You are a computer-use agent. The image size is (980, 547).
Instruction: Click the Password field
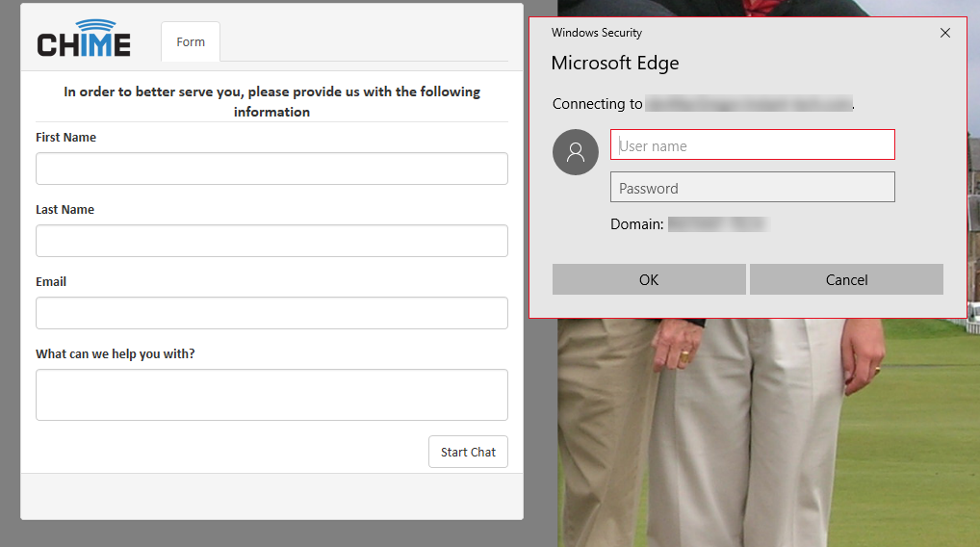point(753,188)
